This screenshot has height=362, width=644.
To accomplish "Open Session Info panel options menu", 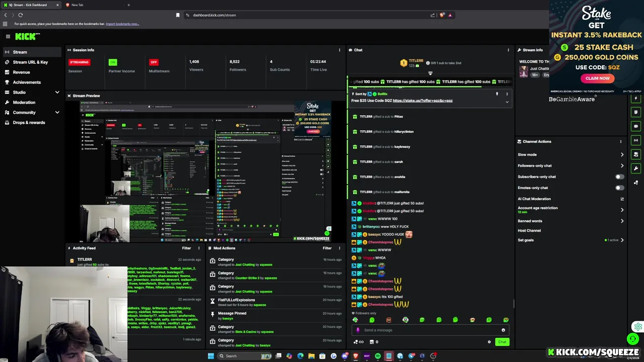I will click(x=339, y=50).
